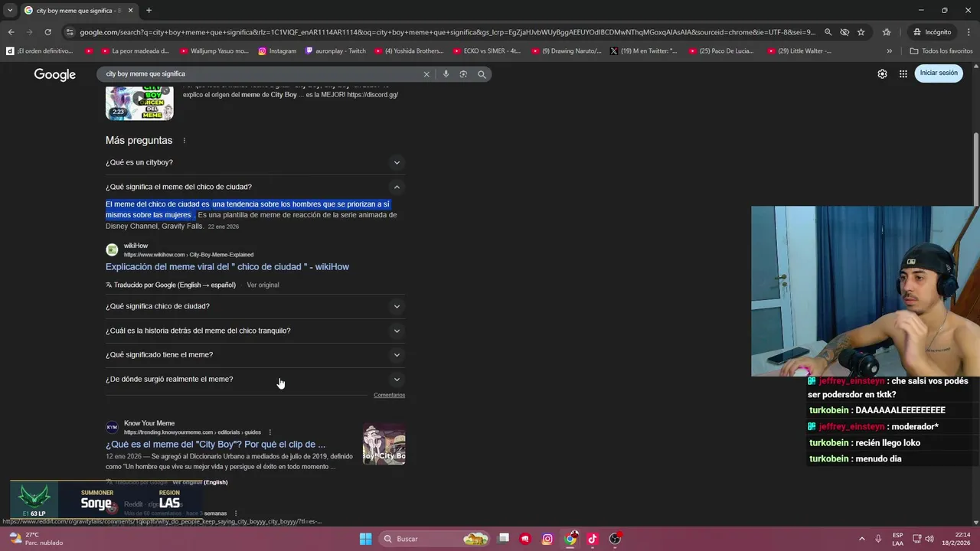Show hidden system tray icons
The image size is (980, 551).
click(861, 539)
